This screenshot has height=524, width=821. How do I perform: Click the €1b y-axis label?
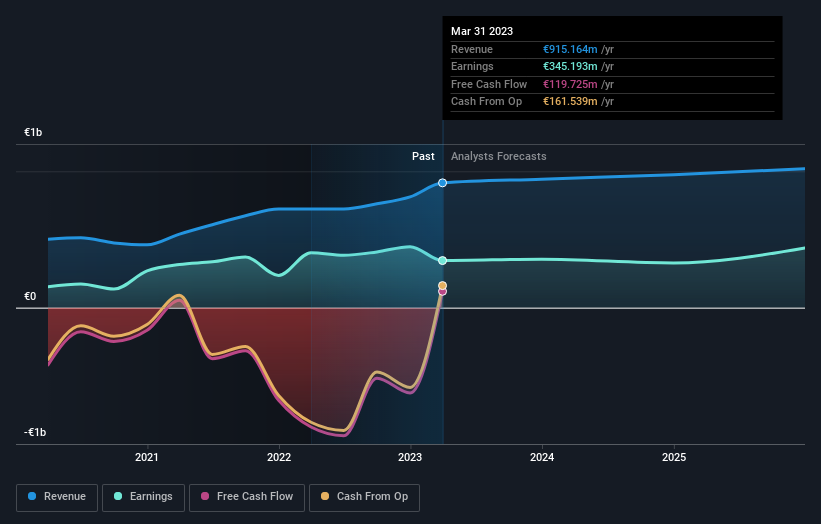[33, 132]
